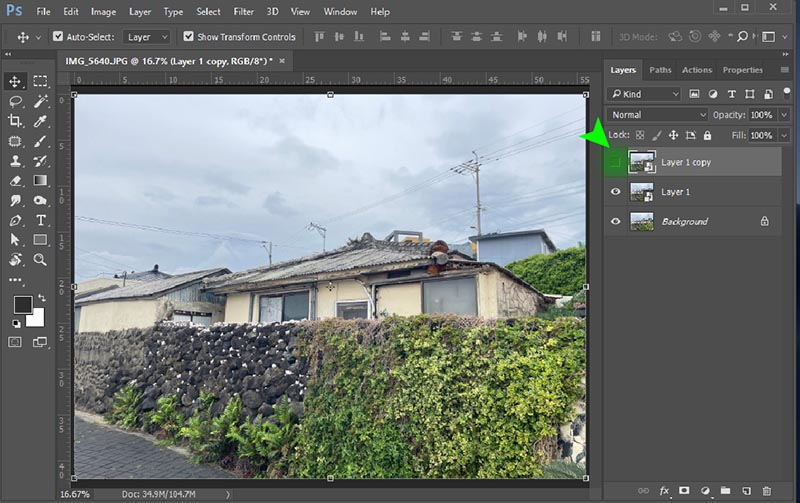Screen dimensions: 800x503
Task: Create a new layer group
Action: [725, 491]
